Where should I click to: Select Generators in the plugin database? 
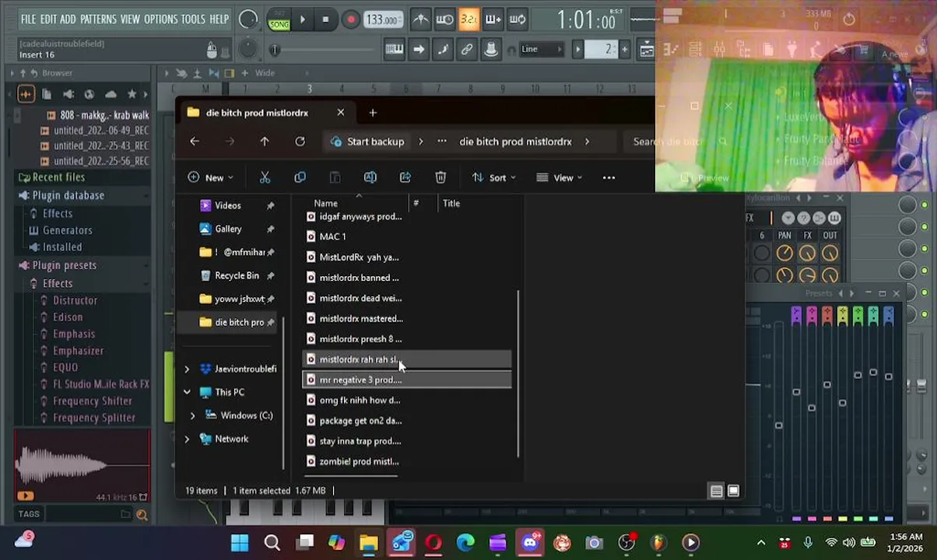point(68,230)
